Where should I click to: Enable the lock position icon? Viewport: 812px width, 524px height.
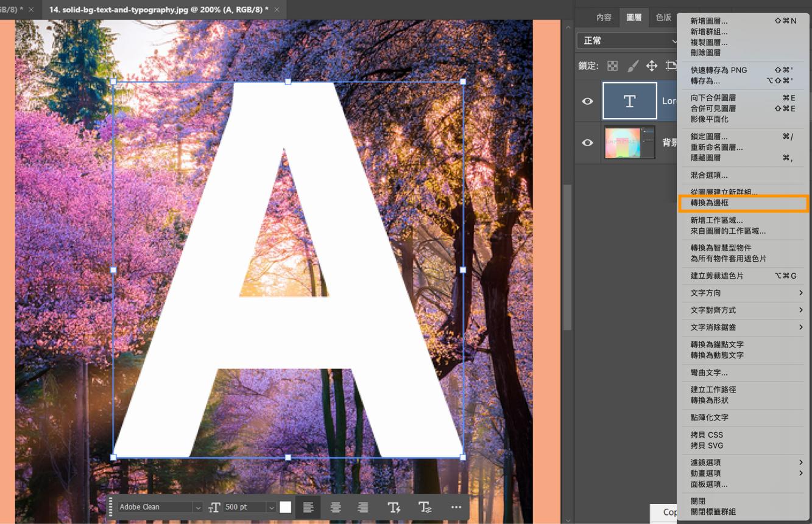(652, 65)
